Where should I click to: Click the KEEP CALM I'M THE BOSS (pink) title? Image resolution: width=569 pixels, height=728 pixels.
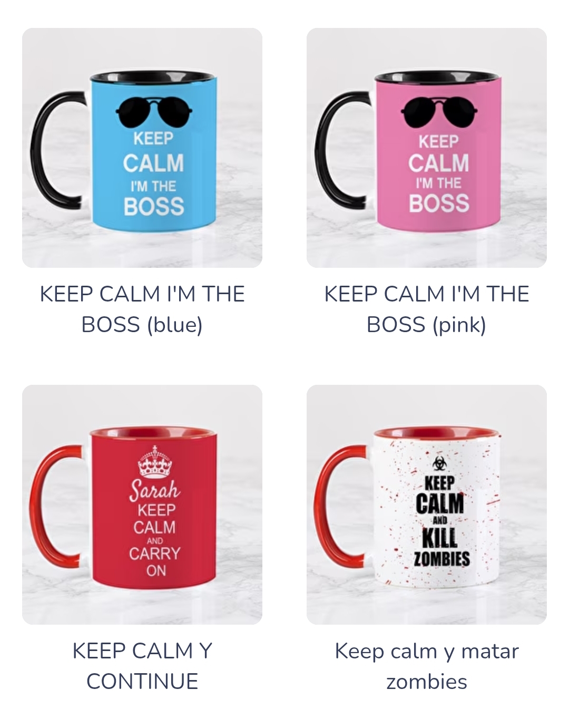[427, 309]
